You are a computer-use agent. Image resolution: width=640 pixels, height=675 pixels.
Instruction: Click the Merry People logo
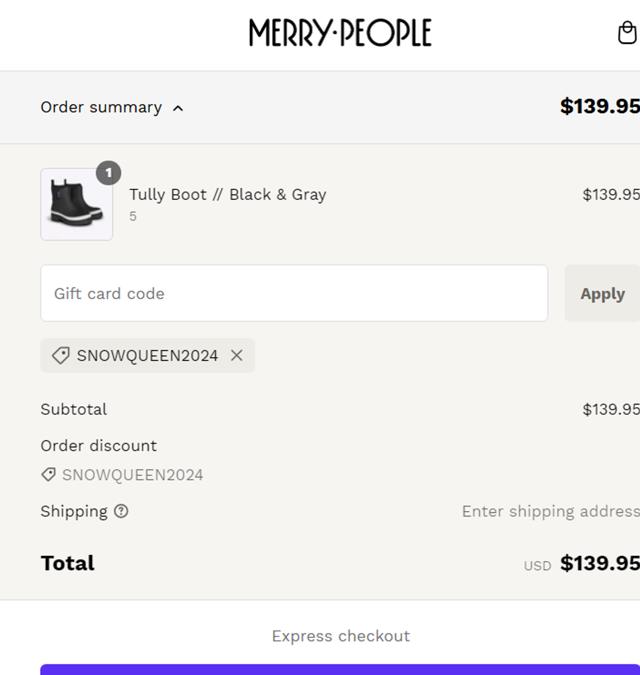click(x=340, y=33)
